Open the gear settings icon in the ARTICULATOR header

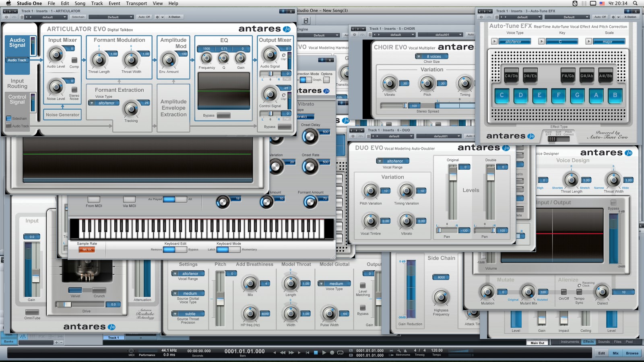pos(157,17)
